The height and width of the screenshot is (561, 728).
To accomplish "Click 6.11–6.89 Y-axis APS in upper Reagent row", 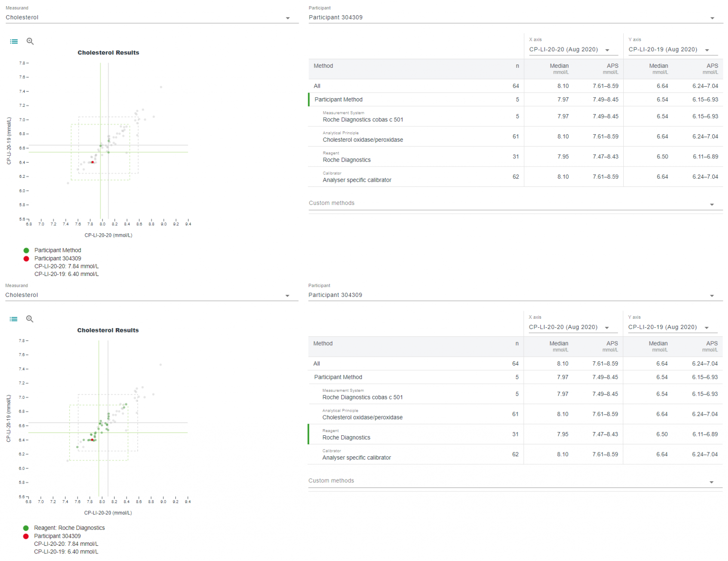I will click(705, 156).
